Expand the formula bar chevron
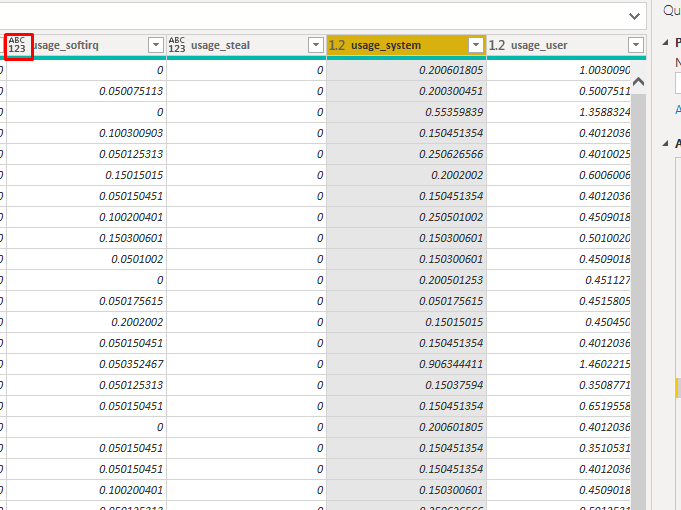The height and width of the screenshot is (510, 681). tap(633, 16)
